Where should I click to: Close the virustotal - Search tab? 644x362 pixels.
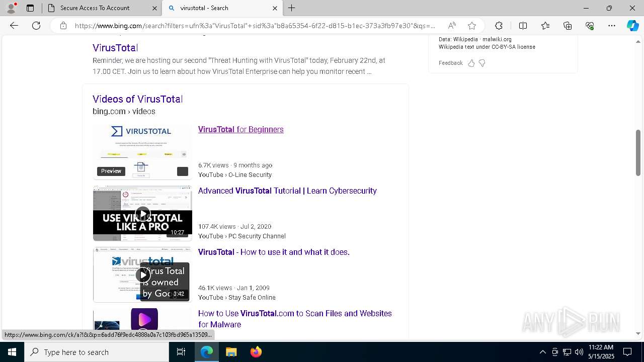click(275, 8)
